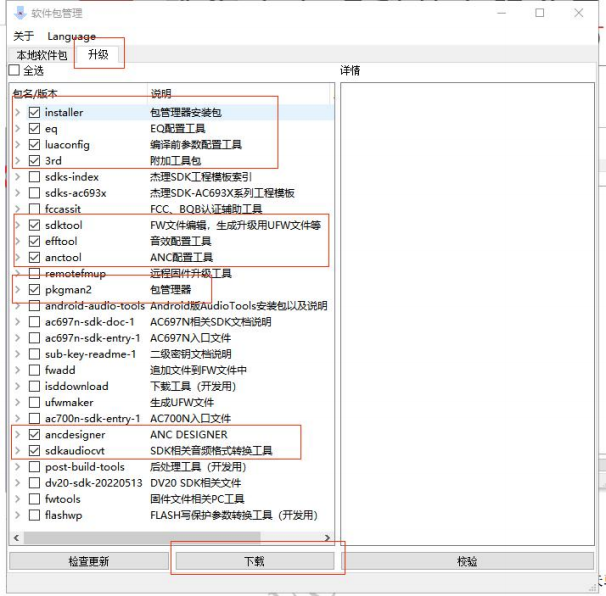Uncheck the luaconfig package checkbox
The width and height of the screenshot is (606, 596).
coord(34,145)
